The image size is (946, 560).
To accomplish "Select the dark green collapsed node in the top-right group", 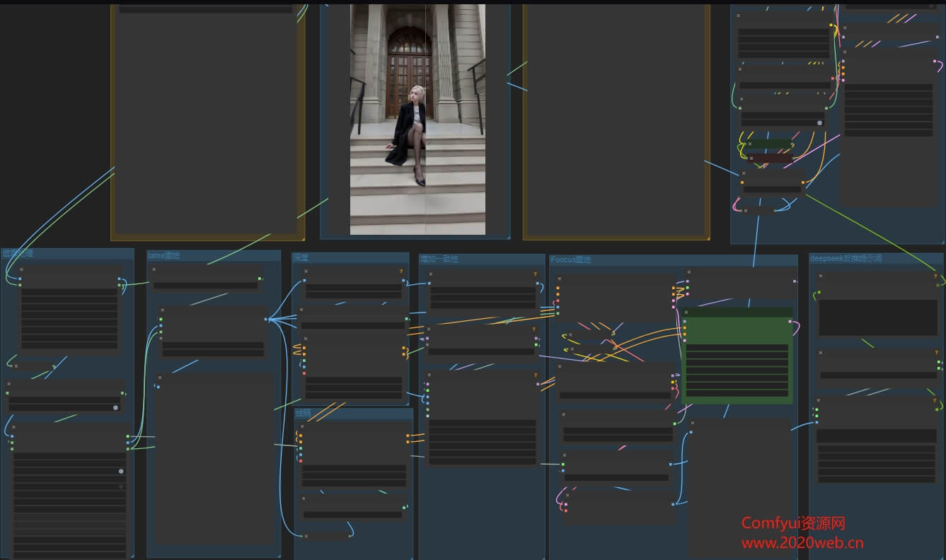I will point(771,144).
